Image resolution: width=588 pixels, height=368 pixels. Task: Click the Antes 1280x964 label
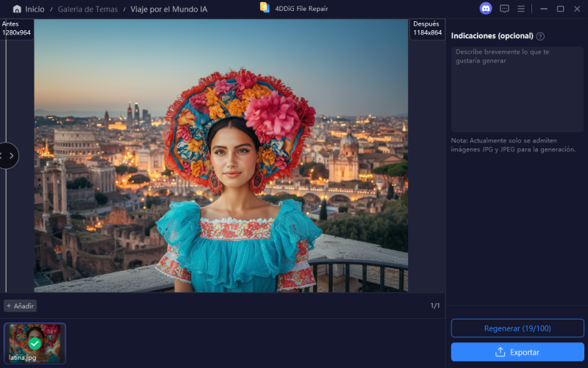click(x=16, y=29)
